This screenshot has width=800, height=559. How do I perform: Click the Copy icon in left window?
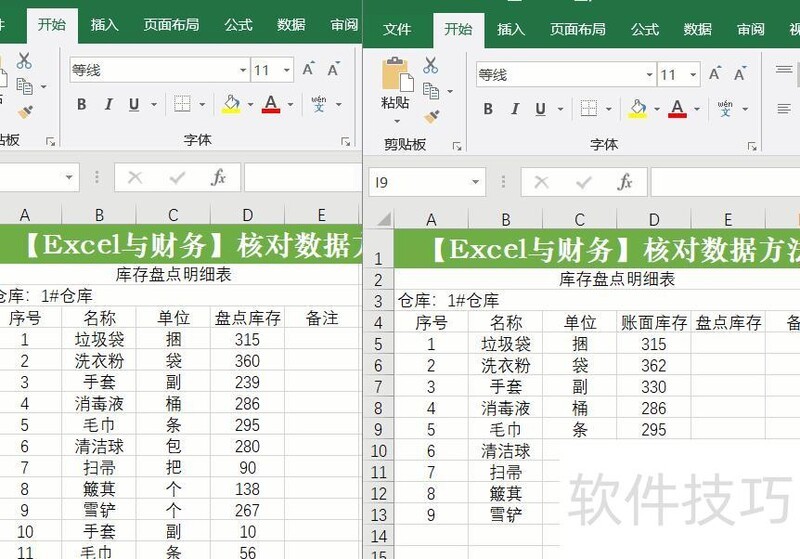tap(24, 86)
